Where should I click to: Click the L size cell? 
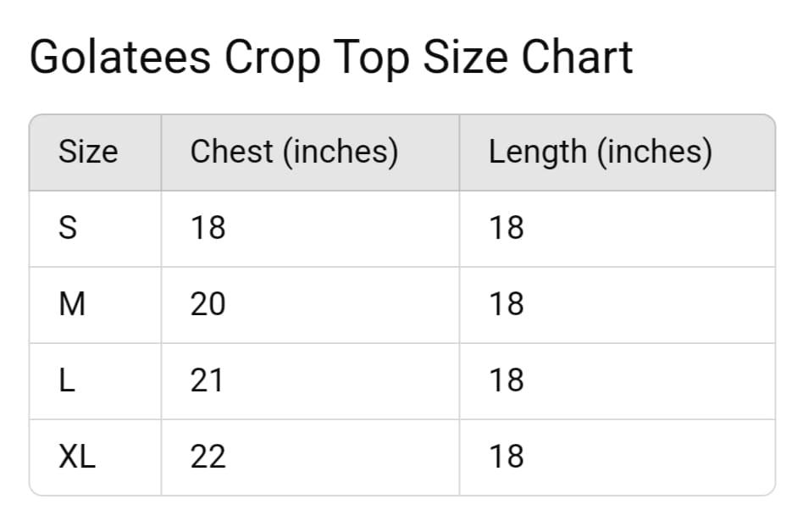(x=66, y=381)
